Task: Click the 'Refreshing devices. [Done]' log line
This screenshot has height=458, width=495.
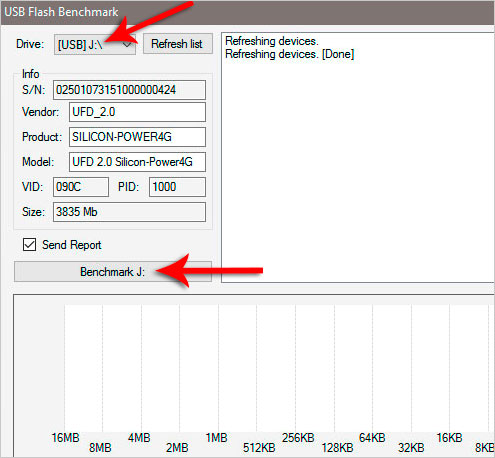Action: point(290,54)
